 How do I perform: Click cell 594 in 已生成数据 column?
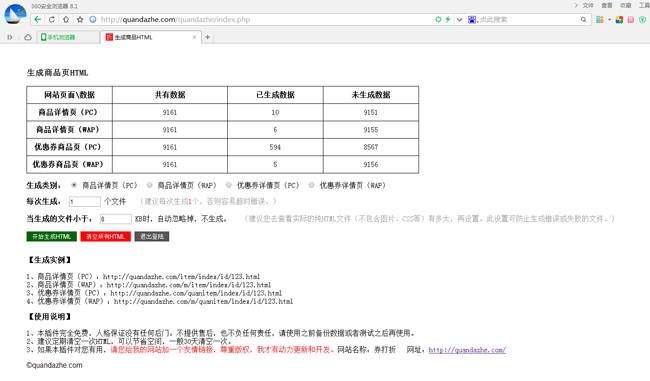(275, 147)
